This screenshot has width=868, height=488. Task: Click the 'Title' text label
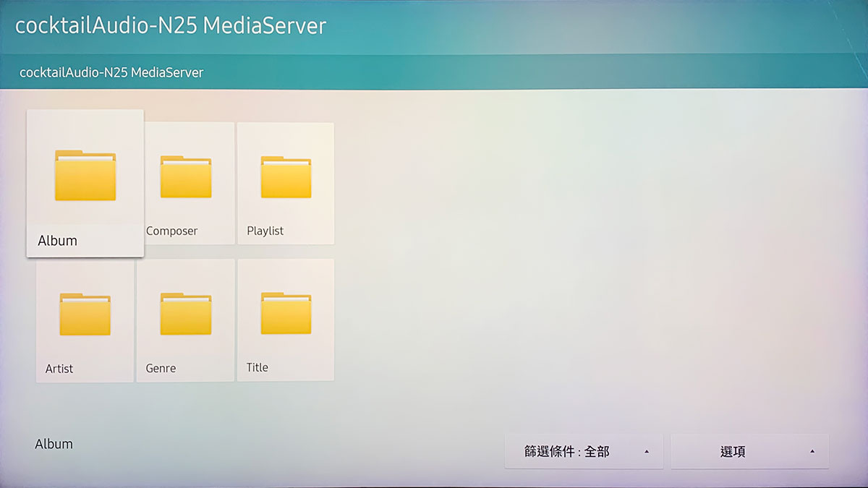coord(257,368)
